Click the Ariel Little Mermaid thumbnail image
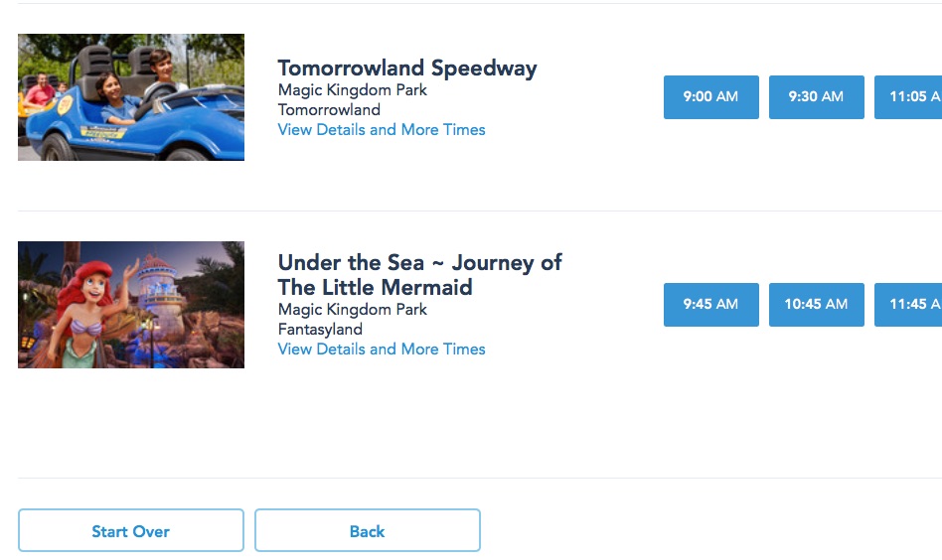This screenshot has height=560, width=942. [x=130, y=305]
